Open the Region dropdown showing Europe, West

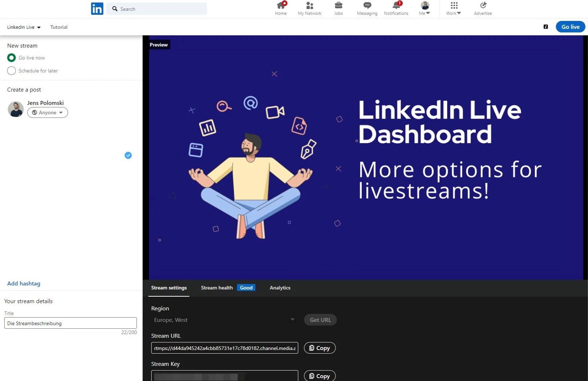point(223,320)
